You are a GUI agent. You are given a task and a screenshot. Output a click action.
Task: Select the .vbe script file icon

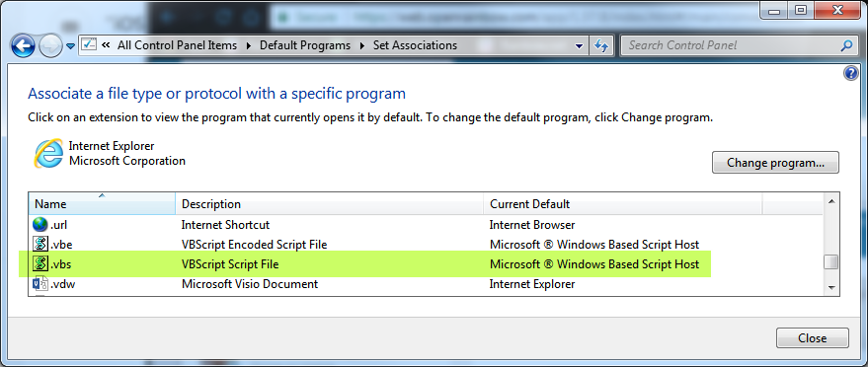point(40,245)
